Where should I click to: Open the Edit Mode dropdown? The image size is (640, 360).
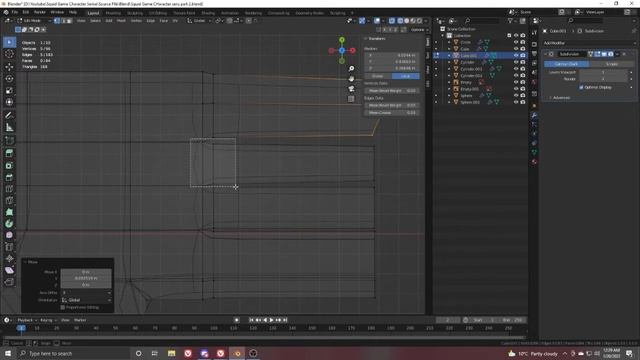(x=33, y=20)
